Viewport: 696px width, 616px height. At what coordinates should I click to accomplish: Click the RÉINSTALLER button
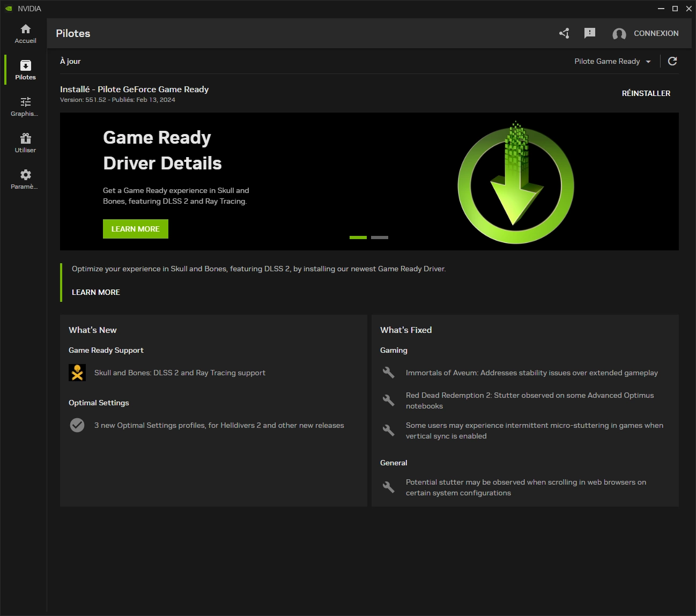[x=646, y=93]
